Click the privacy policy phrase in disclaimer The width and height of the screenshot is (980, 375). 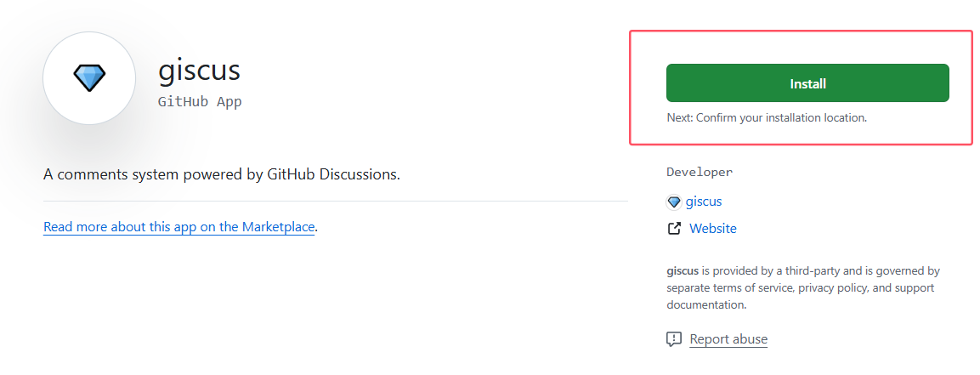[x=834, y=288]
